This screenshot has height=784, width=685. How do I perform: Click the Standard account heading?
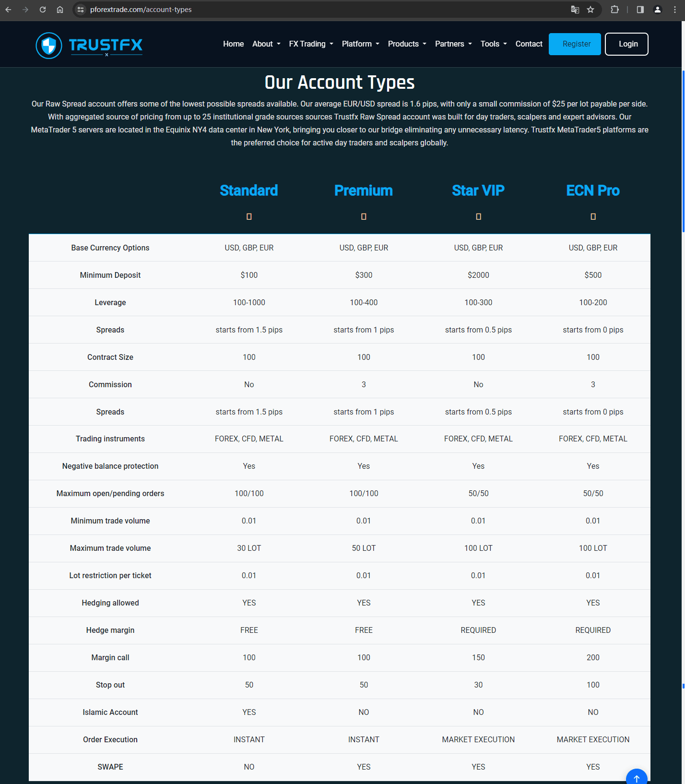(x=249, y=190)
